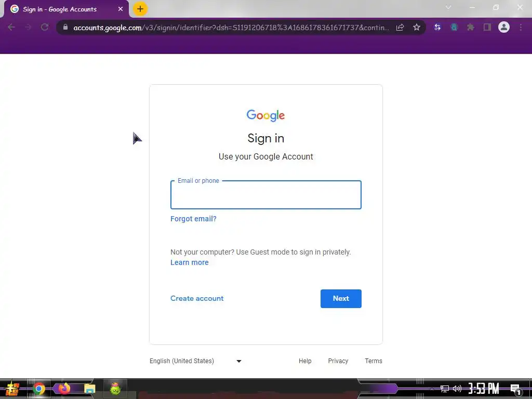Open the green character app in taskbar

(115, 389)
